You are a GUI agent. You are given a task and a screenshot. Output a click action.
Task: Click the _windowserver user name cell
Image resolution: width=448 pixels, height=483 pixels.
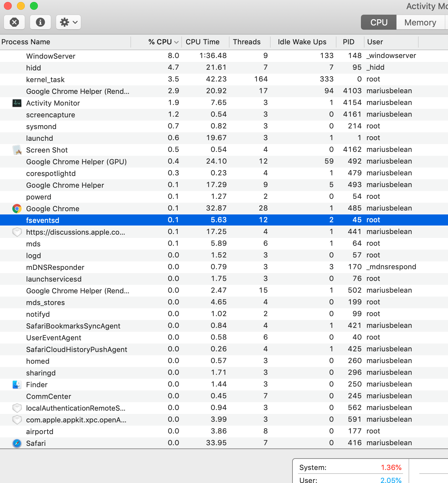pyautogui.click(x=391, y=55)
